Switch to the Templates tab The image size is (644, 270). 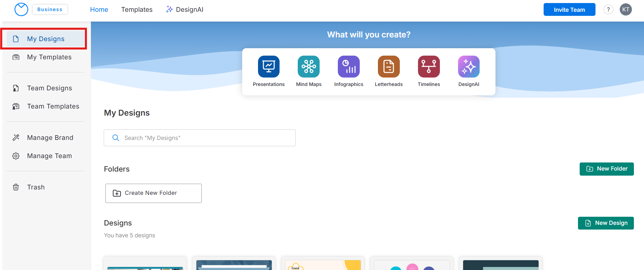137,9
